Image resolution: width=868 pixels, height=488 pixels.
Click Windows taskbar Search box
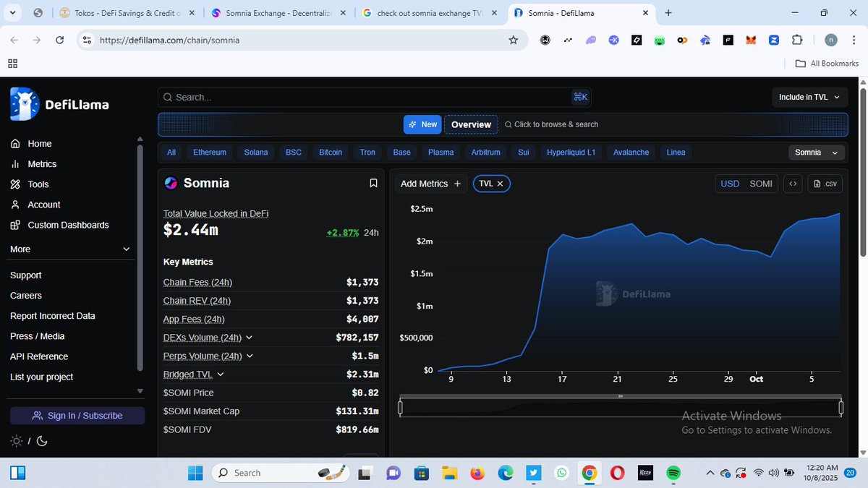(282, 473)
